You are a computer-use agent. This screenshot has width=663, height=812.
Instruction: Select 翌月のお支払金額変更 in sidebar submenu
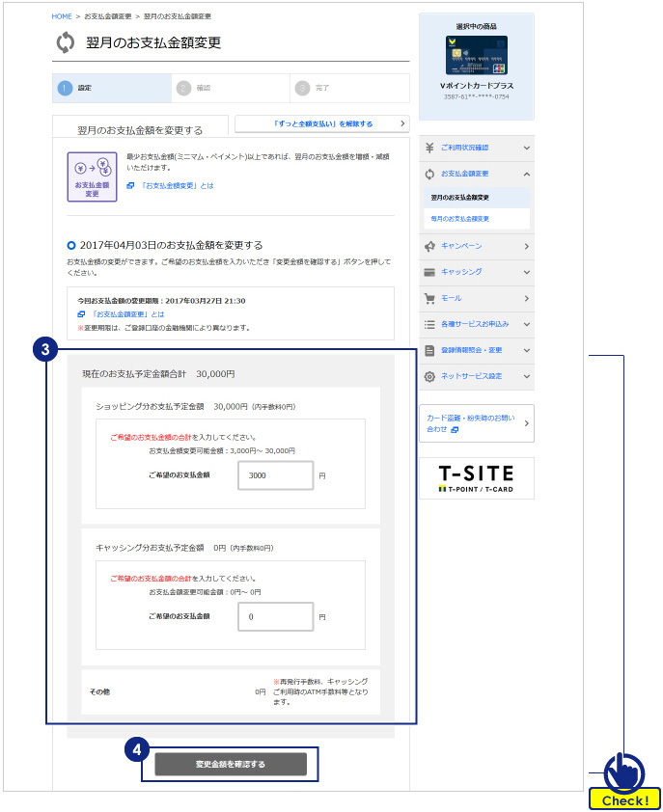coord(459,198)
